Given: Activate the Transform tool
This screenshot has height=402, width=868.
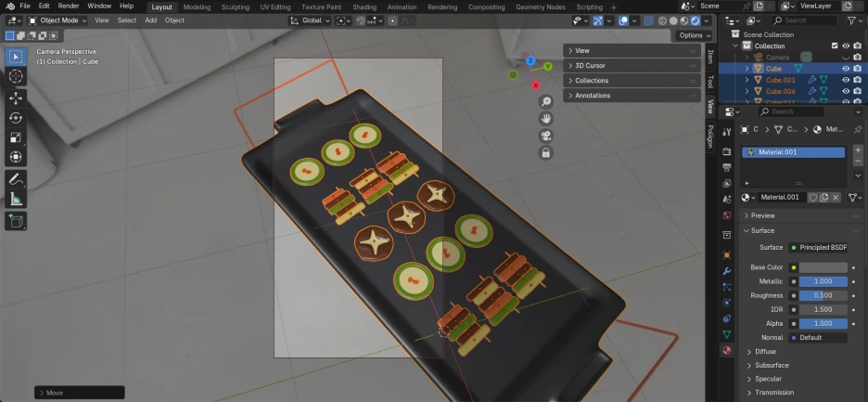Looking at the screenshot, I should coord(16,157).
